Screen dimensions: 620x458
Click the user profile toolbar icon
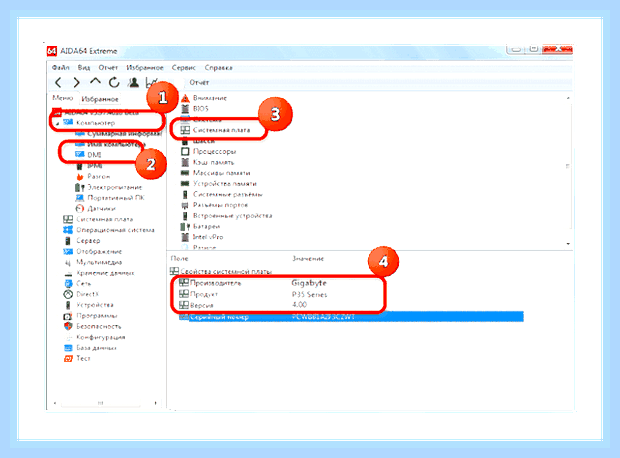pyautogui.click(x=134, y=82)
